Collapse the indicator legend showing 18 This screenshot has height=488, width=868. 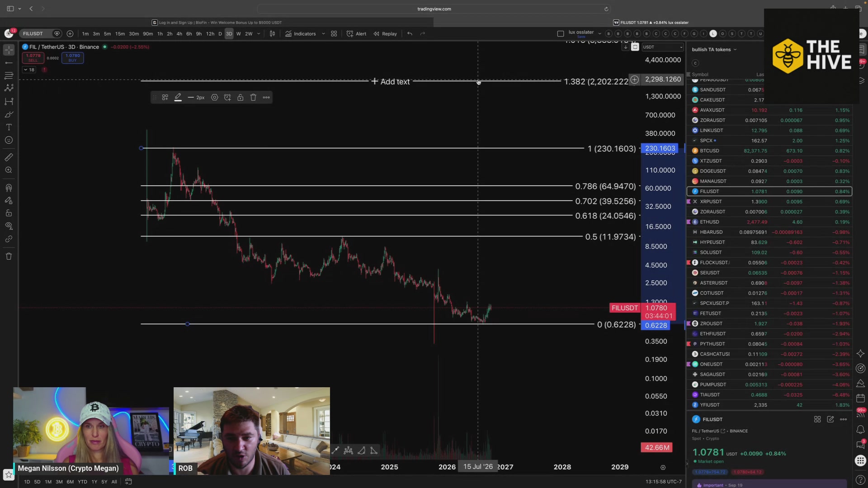pos(29,70)
